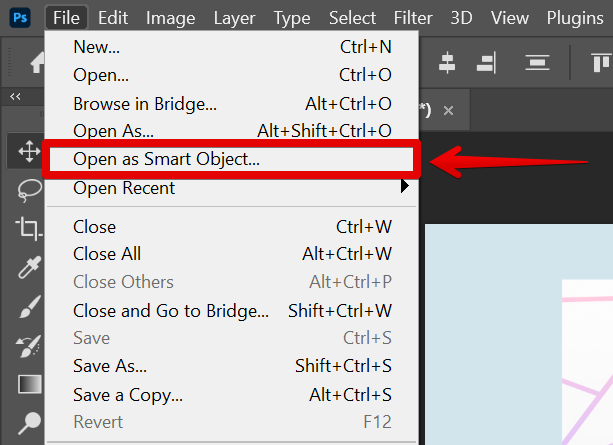Select the Gradient tool
The height and width of the screenshot is (445, 613).
[28, 384]
